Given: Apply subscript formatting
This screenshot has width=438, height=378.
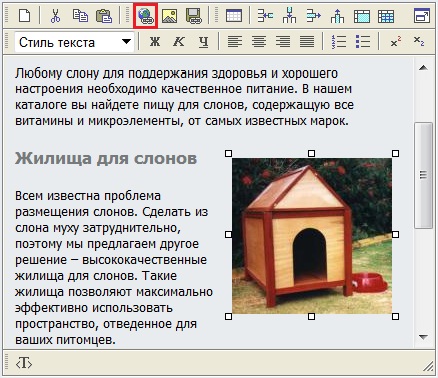Looking at the screenshot, I should pos(419,42).
